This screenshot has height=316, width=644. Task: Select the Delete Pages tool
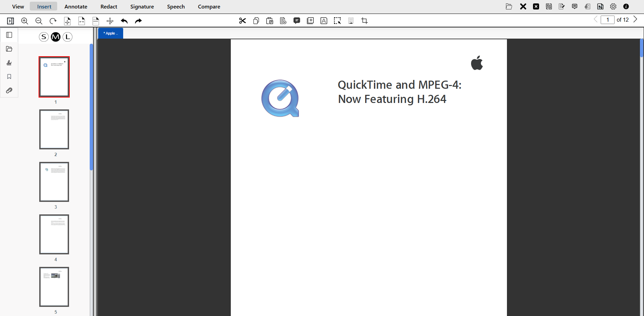click(x=283, y=21)
